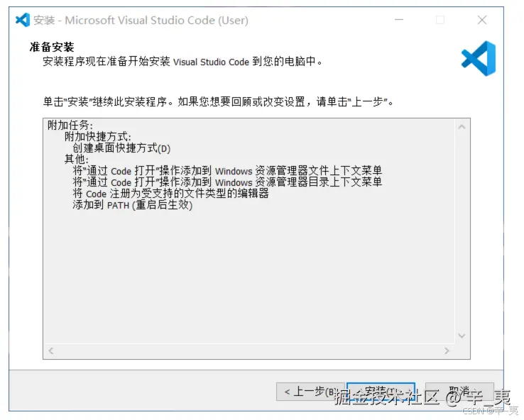524x420 pixels.
Task: Go back with the 上一步(B) button
Action: tap(310, 392)
